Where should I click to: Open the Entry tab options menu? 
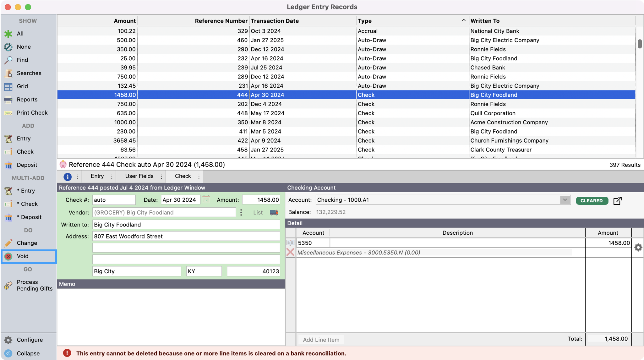tap(112, 177)
